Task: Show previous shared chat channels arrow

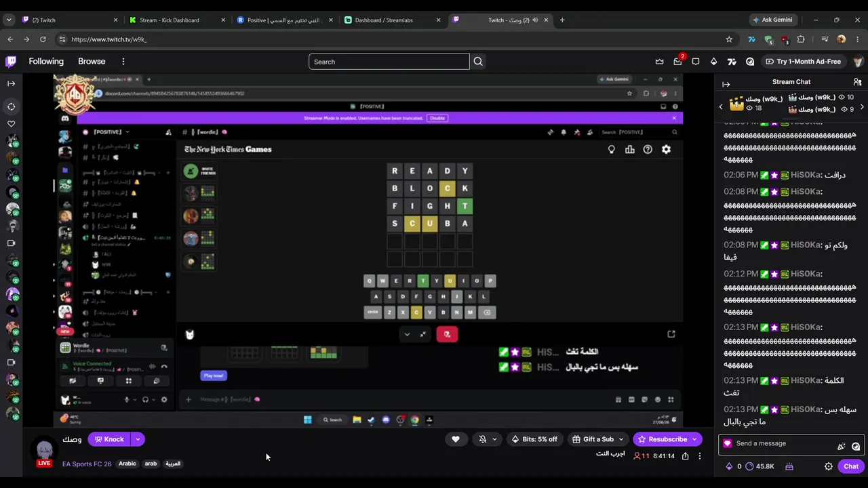Action: pos(721,107)
